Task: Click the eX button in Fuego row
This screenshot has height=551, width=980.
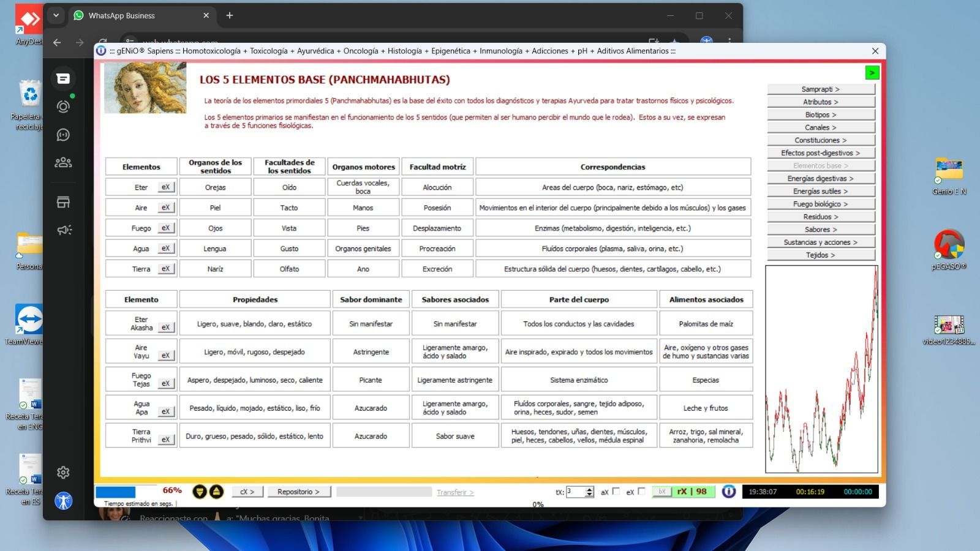Action: 166,228
